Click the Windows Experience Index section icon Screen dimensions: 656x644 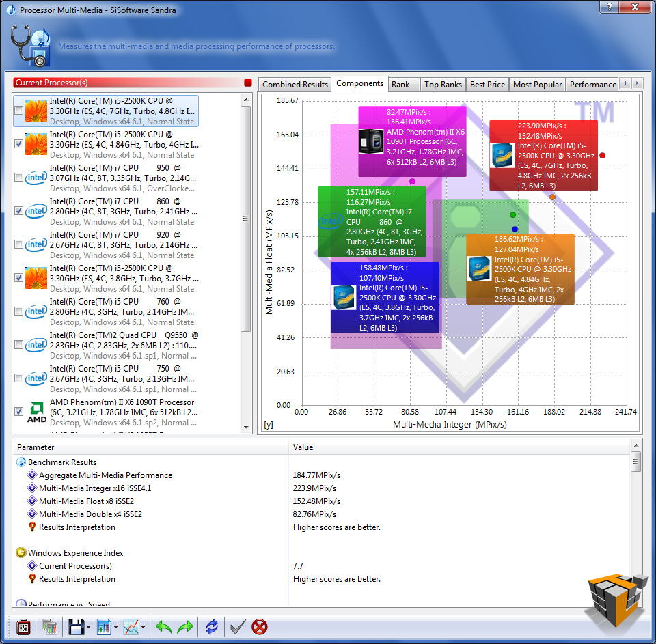21,552
